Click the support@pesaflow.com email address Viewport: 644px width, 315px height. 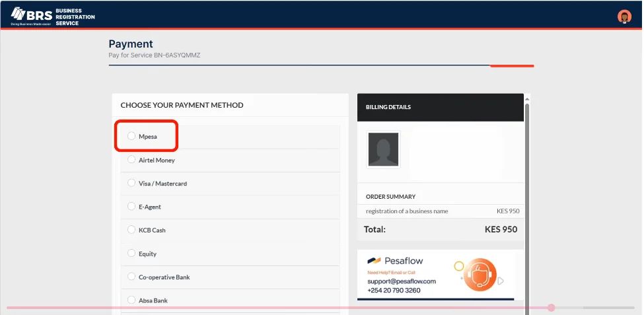[402, 281]
